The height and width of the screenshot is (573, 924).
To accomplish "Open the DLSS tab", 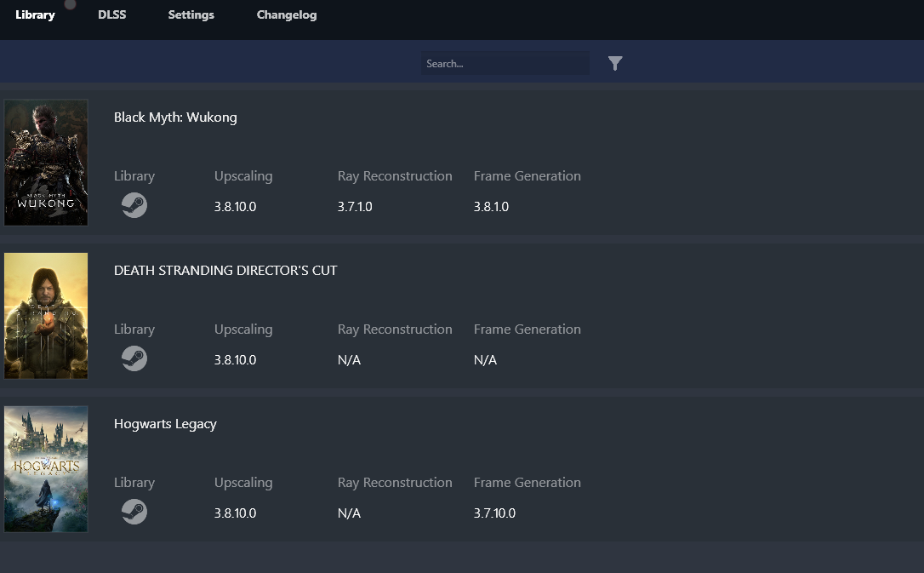I will pos(112,14).
